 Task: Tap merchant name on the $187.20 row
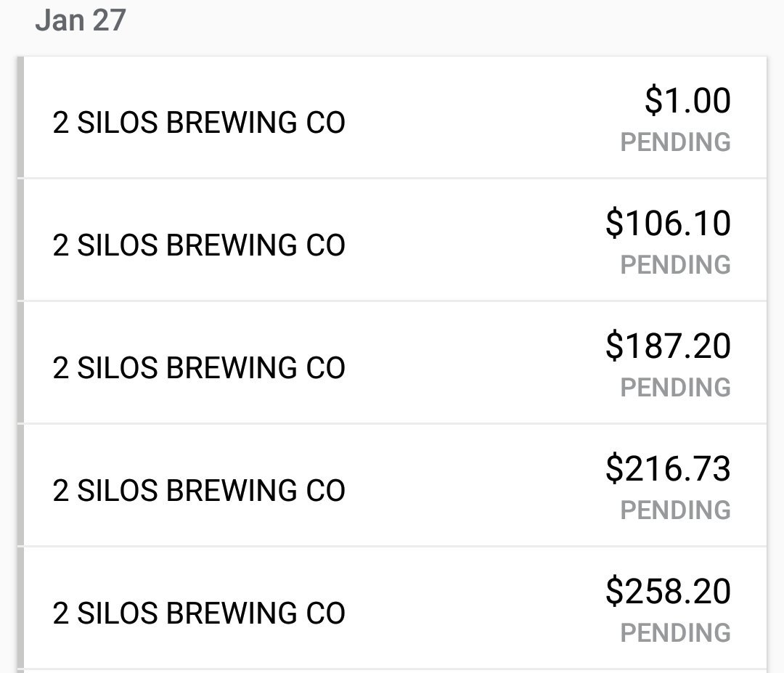click(x=199, y=368)
